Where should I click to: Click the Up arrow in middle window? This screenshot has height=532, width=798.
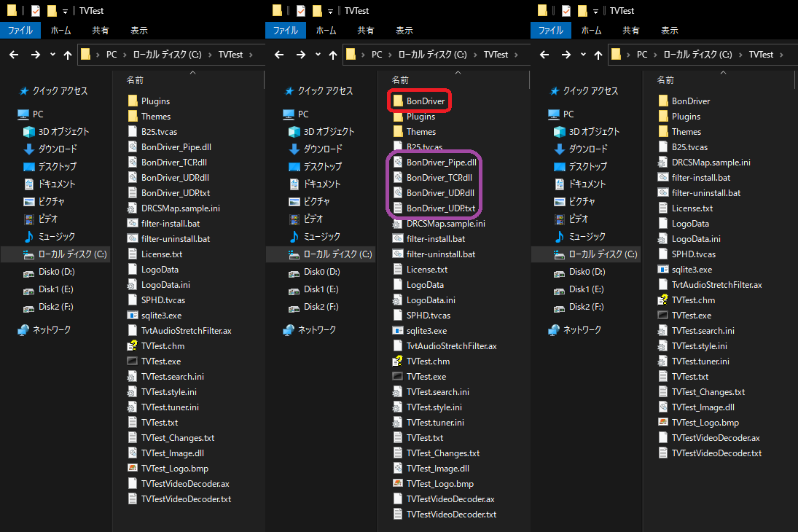333,55
